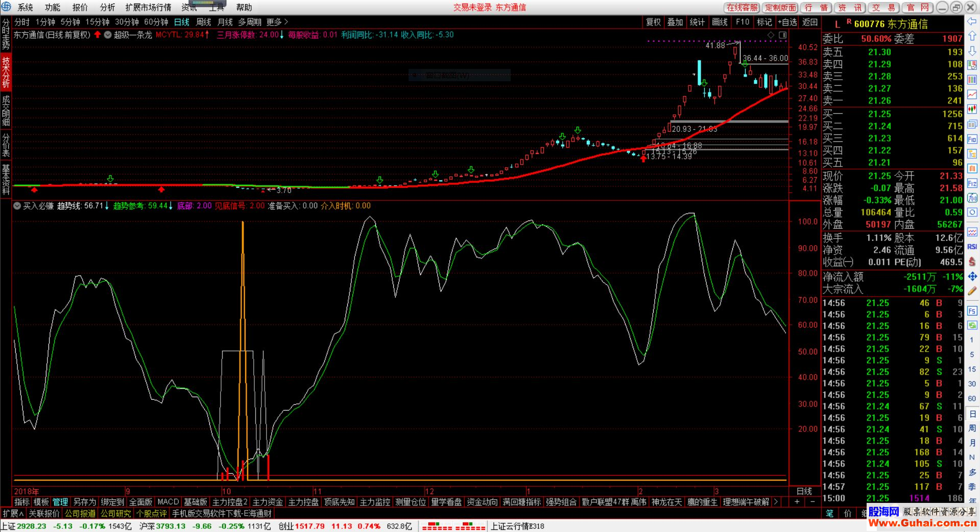Image resolution: width=980 pixels, height=532 pixels.
Task: Select the 主力资金 indicator tab
Action: (268, 502)
